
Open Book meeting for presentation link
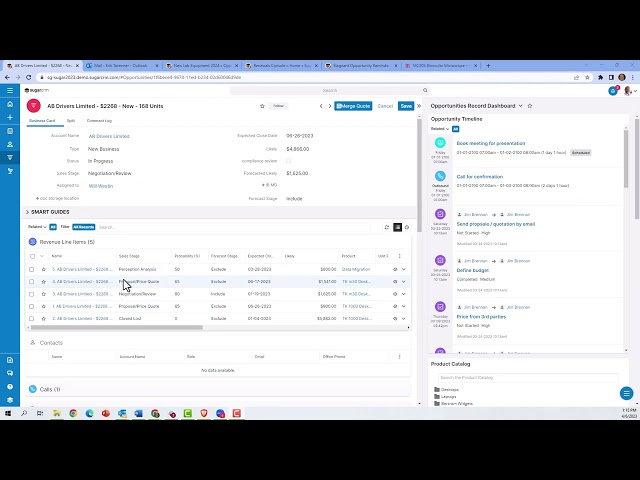click(491, 143)
